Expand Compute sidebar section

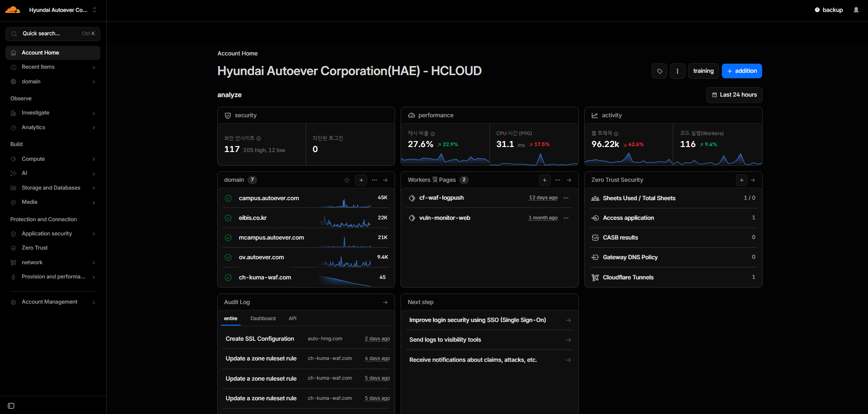point(53,159)
